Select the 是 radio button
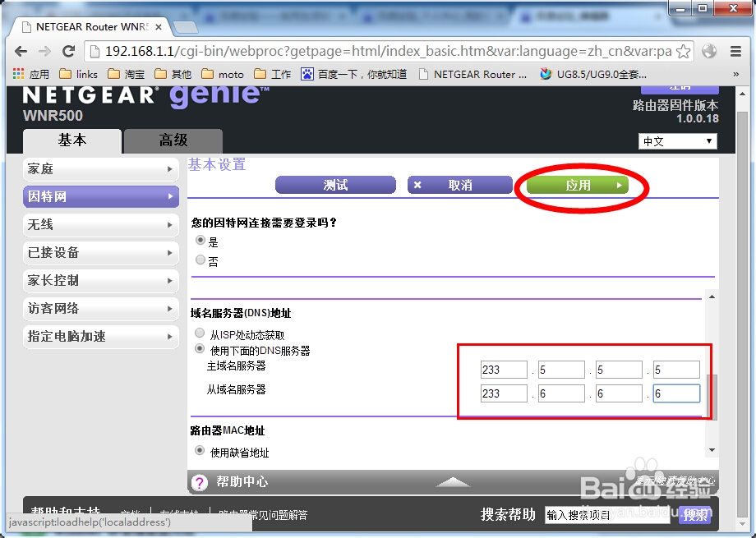The height and width of the screenshot is (538, 756). tap(200, 241)
